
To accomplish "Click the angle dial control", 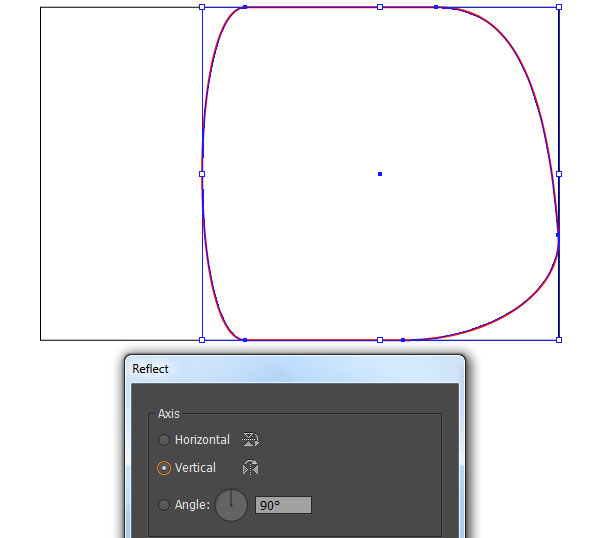I will 231,505.
